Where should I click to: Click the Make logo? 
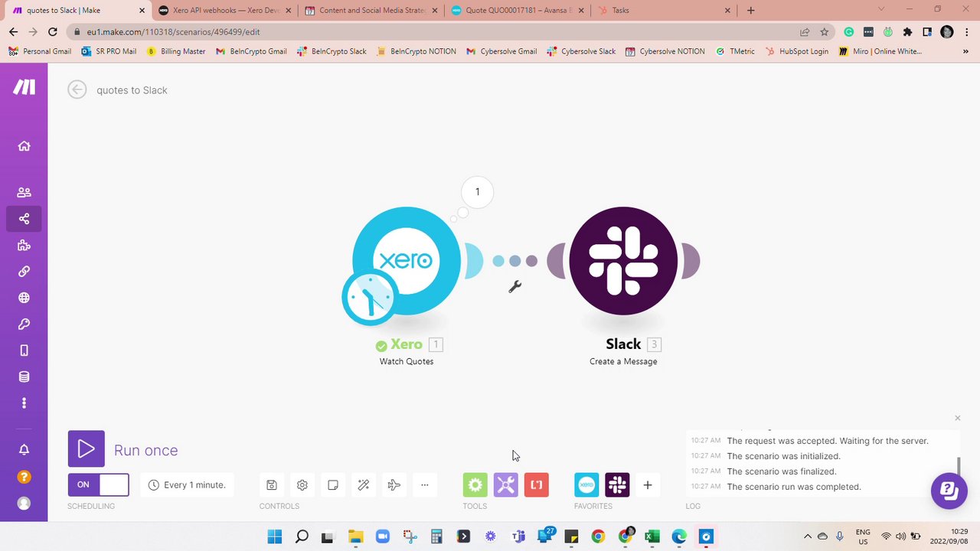[24, 87]
